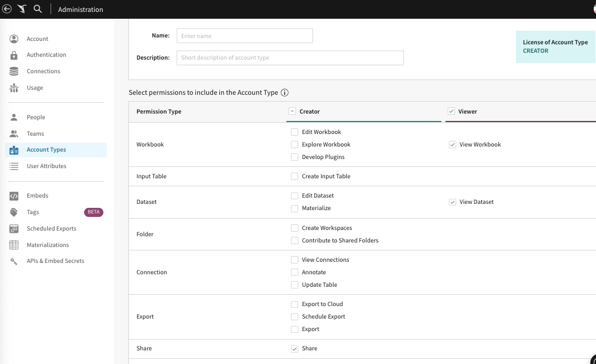The width and height of the screenshot is (596, 364).
Task: Enable View Connections permission
Action: [294, 260]
